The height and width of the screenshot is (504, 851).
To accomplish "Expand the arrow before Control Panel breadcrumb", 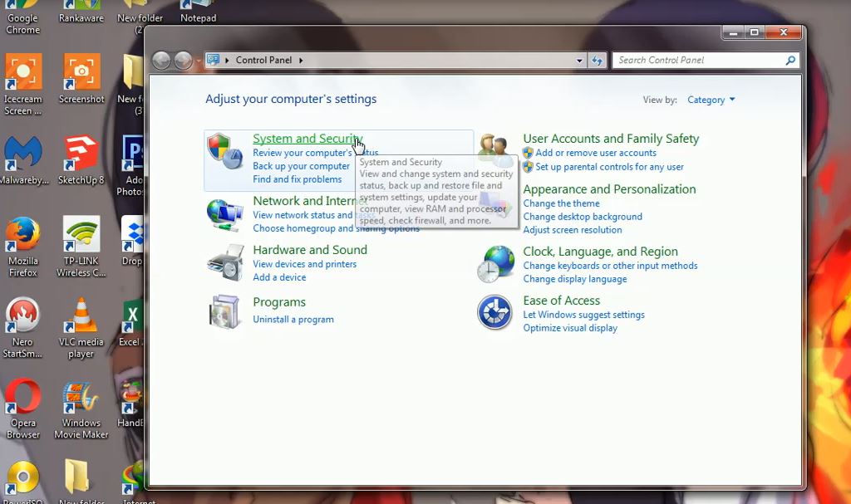I will 227,61.
